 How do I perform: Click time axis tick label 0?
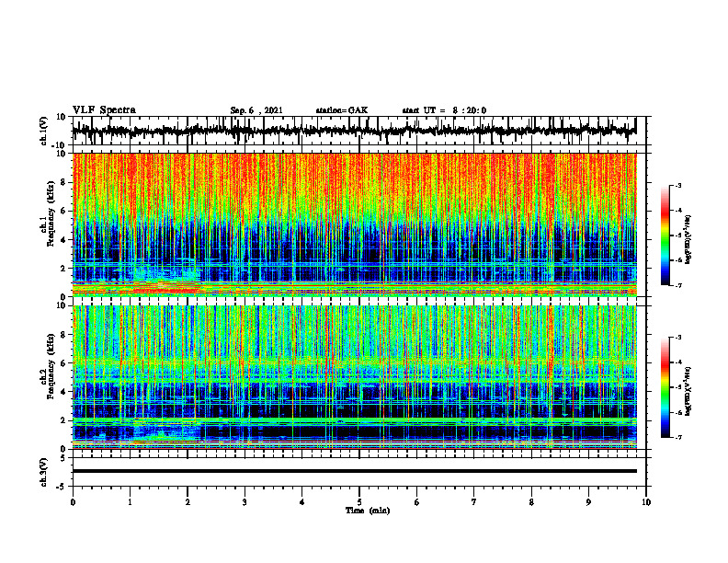(x=73, y=502)
